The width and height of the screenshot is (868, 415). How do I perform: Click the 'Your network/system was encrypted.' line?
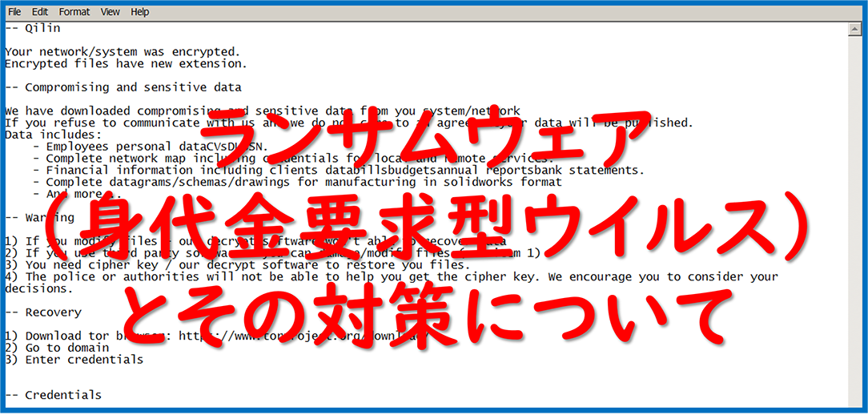(x=122, y=51)
